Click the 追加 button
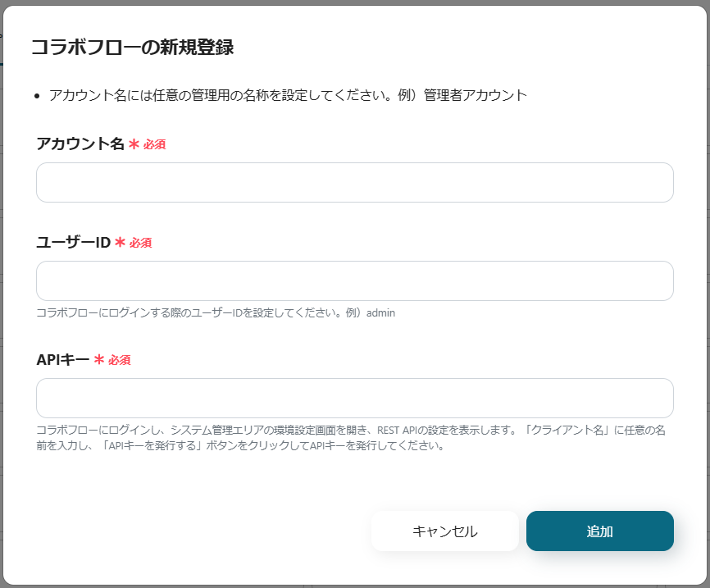Image resolution: width=710 pixels, height=588 pixels. [x=599, y=531]
